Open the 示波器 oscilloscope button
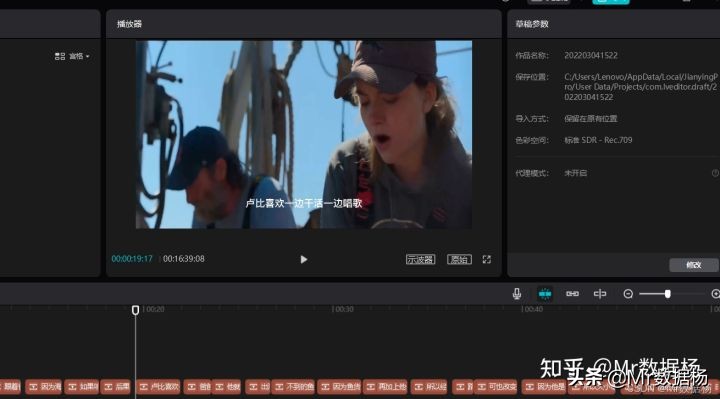 [420, 259]
